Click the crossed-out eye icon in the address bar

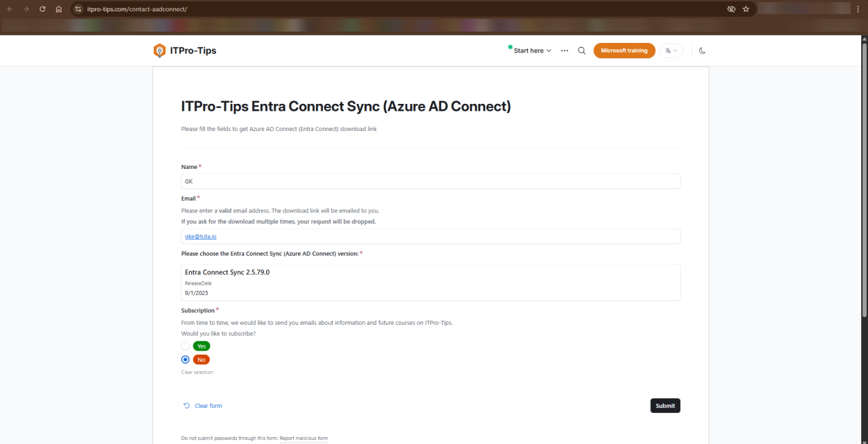click(731, 9)
